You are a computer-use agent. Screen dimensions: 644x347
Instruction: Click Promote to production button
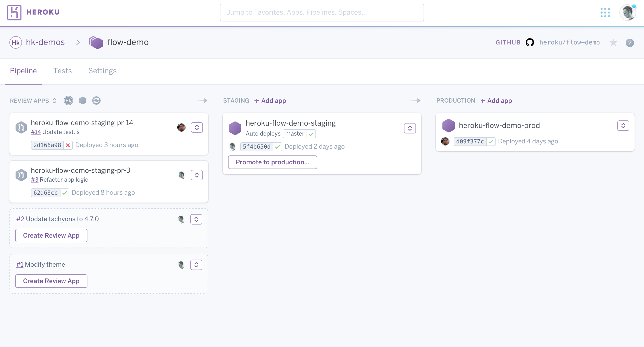(x=273, y=162)
